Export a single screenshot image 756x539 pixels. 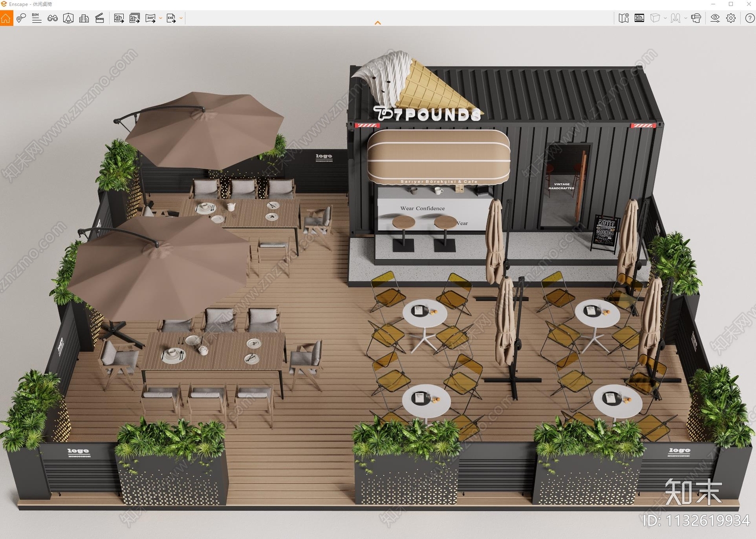coord(119,18)
